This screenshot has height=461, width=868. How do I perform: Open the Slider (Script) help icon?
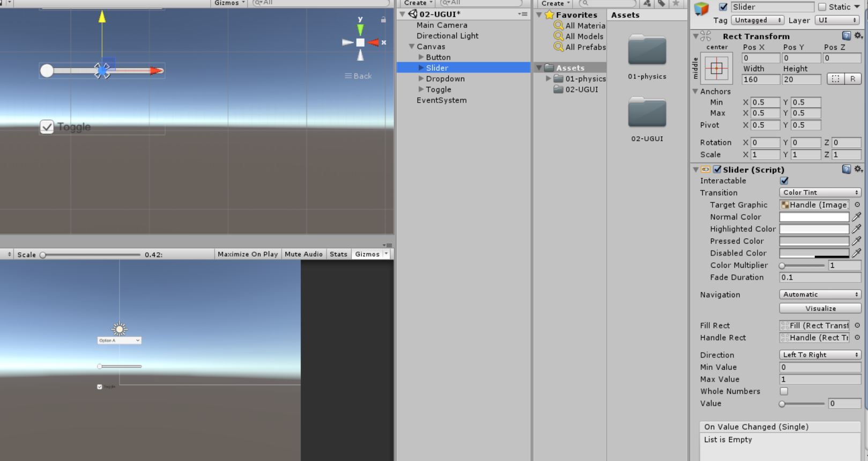click(x=847, y=170)
